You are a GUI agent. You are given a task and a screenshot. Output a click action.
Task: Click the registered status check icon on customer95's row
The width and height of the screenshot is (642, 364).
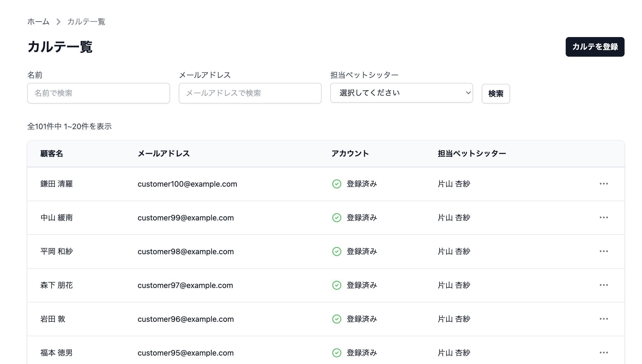(337, 353)
